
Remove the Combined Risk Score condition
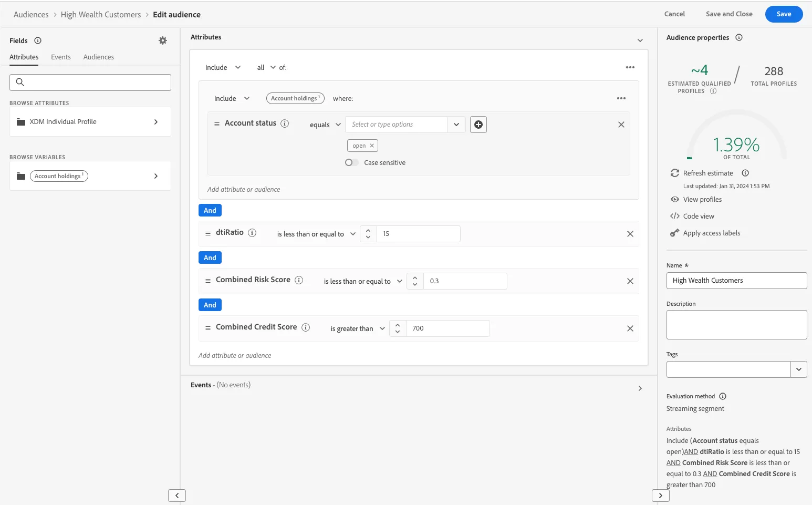point(630,281)
